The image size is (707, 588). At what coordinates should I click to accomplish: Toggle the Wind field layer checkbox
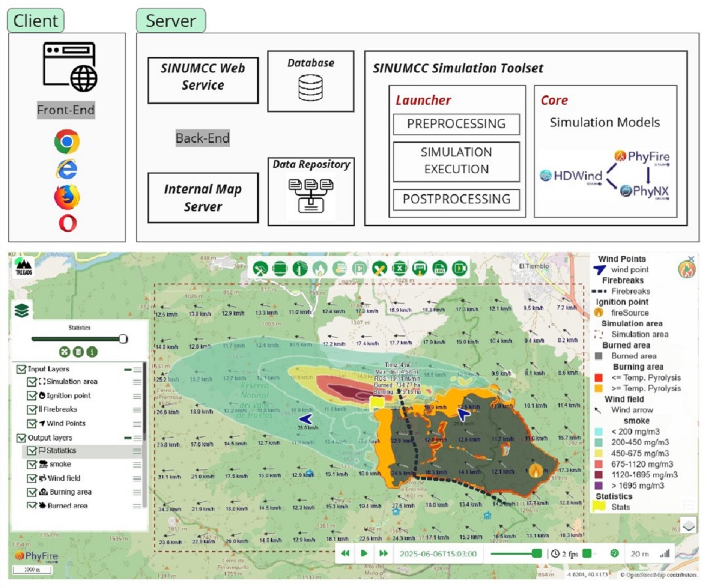(32, 478)
